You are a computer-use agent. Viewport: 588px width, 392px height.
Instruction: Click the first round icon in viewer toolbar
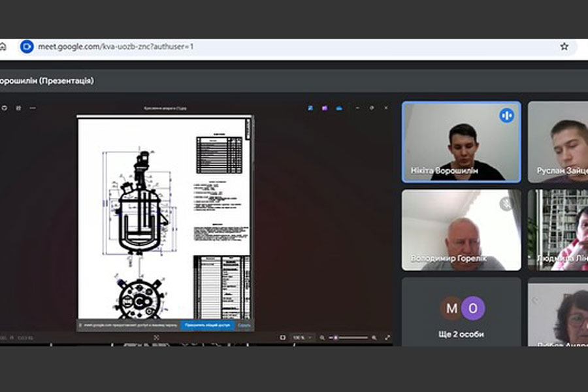4,108
